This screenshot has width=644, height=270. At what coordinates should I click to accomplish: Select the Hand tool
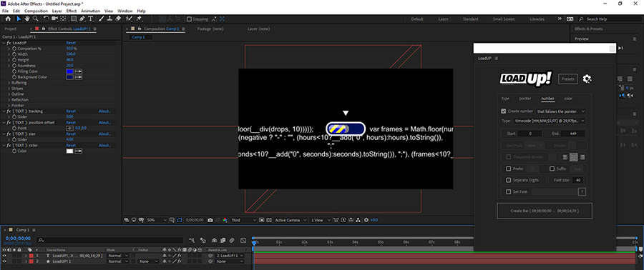pyautogui.click(x=27, y=19)
